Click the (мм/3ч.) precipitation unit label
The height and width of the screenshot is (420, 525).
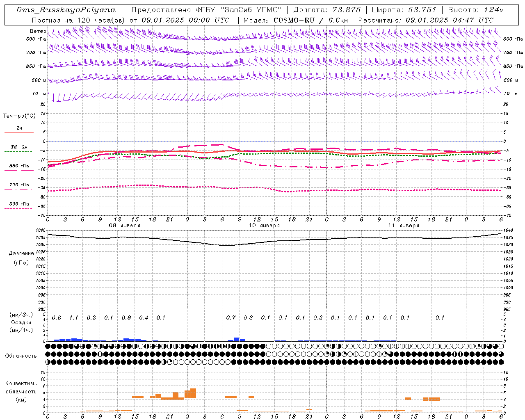tap(21, 315)
